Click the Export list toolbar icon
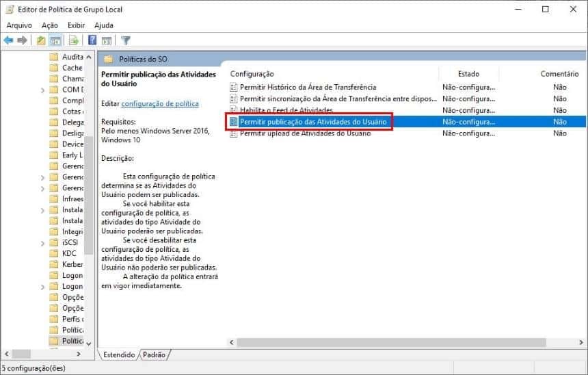588x375 pixels. point(74,40)
